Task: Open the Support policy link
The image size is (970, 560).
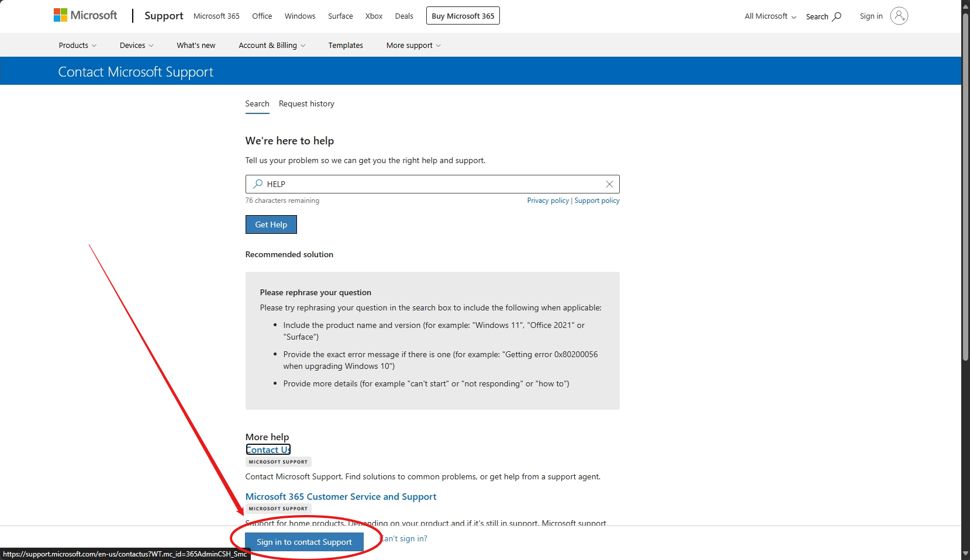Action: click(x=597, y=201)
